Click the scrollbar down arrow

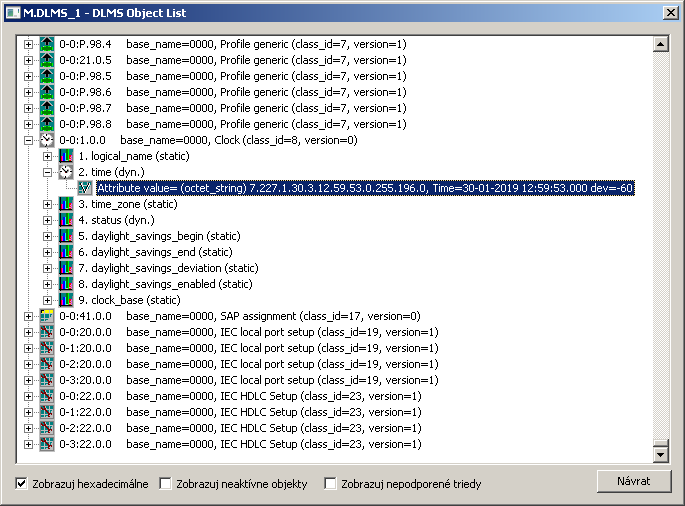point(659,455)
